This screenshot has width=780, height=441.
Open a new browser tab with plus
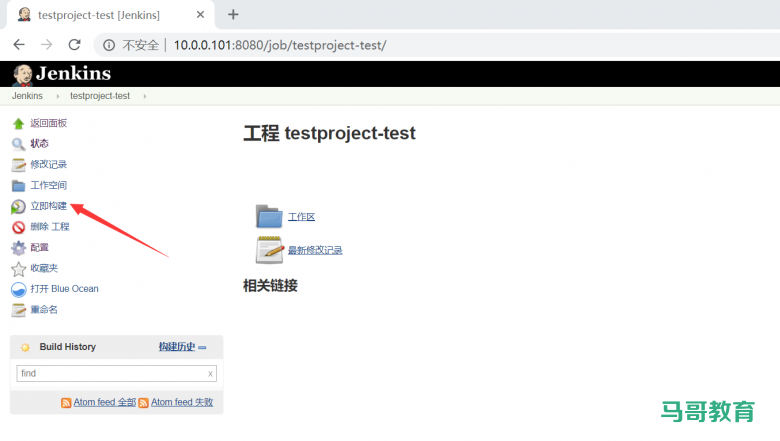(x=233, y=14)
